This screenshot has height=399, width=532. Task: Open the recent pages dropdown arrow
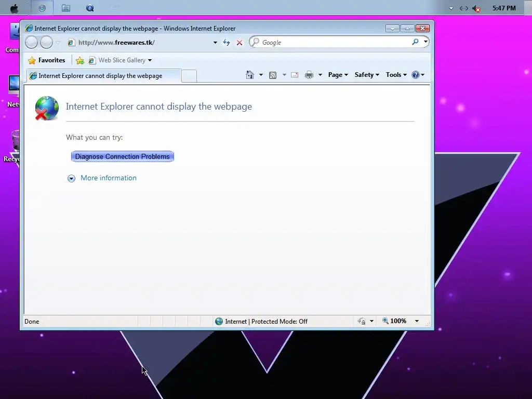[58, 43]
